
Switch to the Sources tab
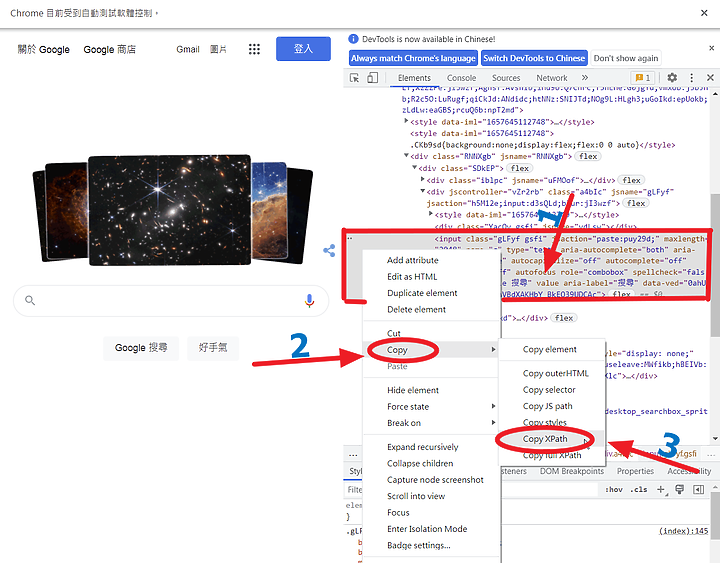pos(506,78)
